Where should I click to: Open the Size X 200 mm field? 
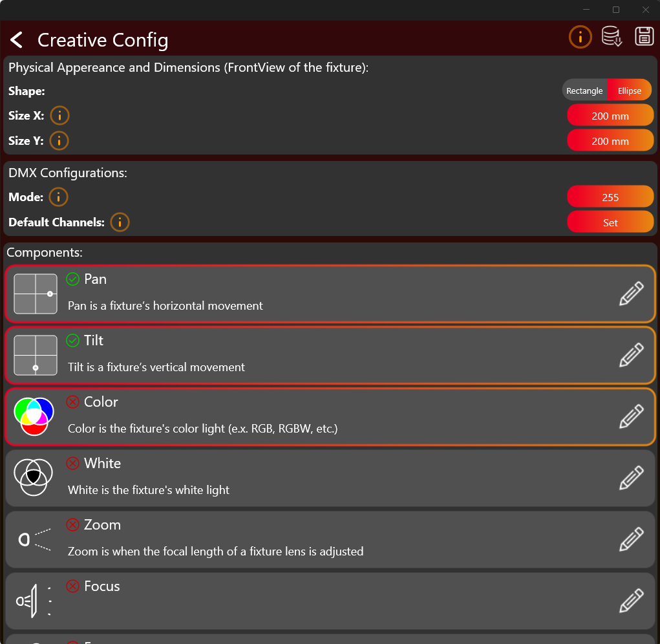(610, 116)
